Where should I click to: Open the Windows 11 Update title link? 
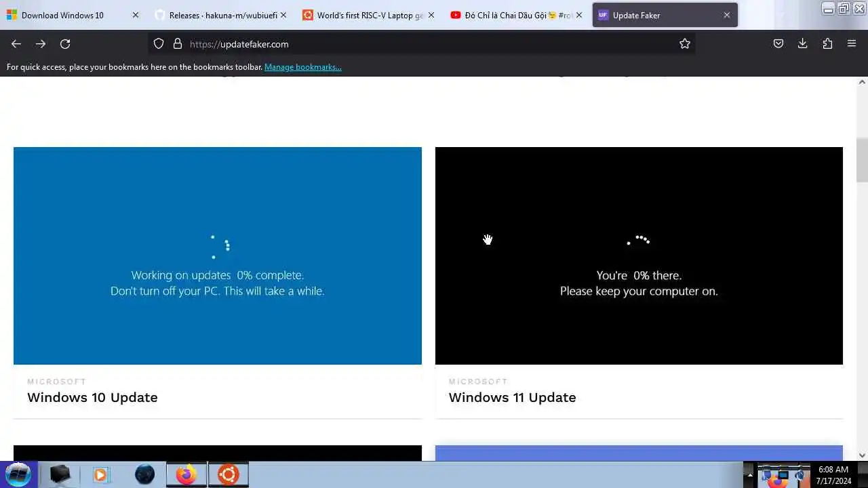[512, 397]
